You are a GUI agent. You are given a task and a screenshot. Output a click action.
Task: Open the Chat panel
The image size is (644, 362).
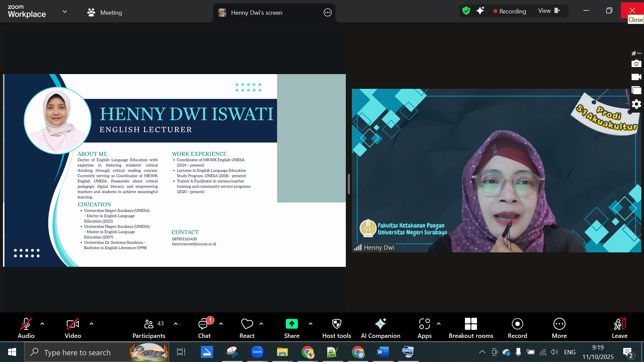coord(204,328)
